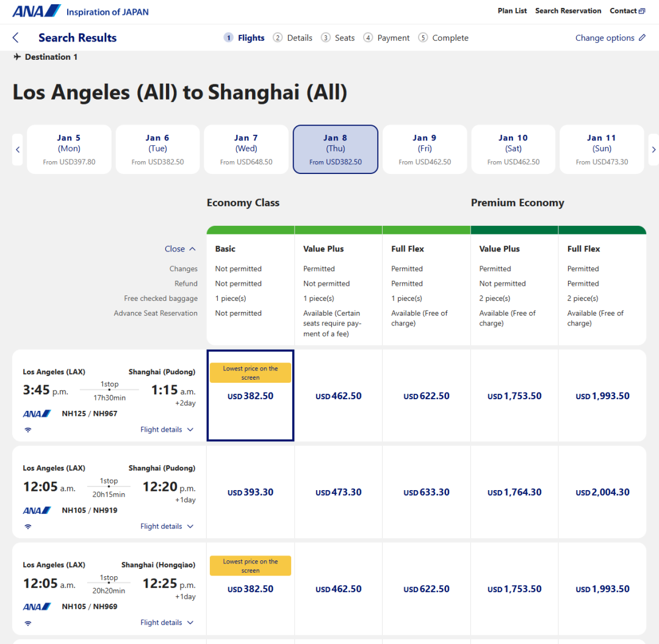Open the Contact external link
The image size is (659, 644).
(x=627, y=11)
